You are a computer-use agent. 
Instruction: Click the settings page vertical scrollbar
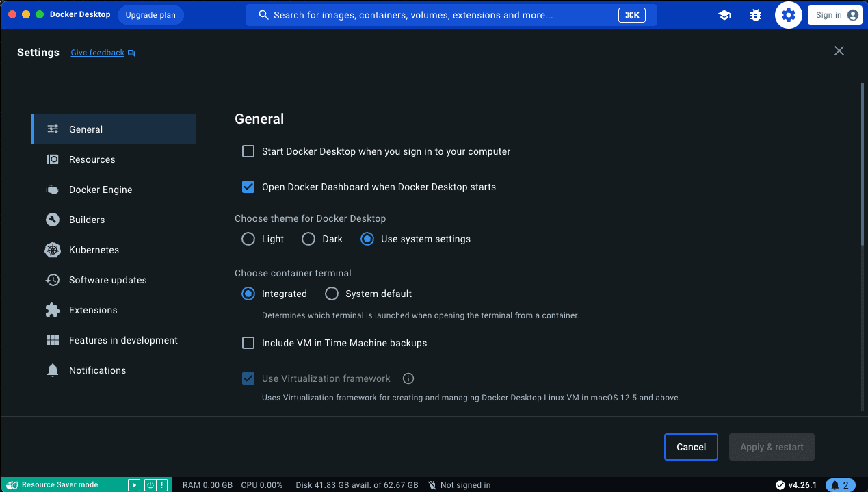(862, 164)
